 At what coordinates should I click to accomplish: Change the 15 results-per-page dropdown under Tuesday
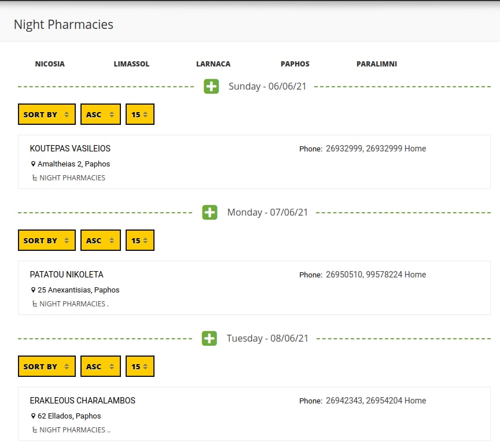pos(139,366)
